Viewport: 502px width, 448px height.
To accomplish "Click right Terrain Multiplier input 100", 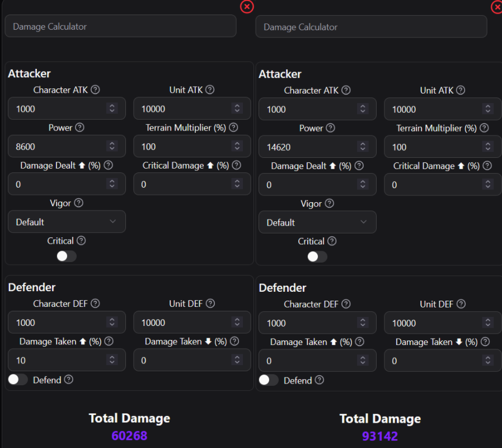I will coord(443,147).
